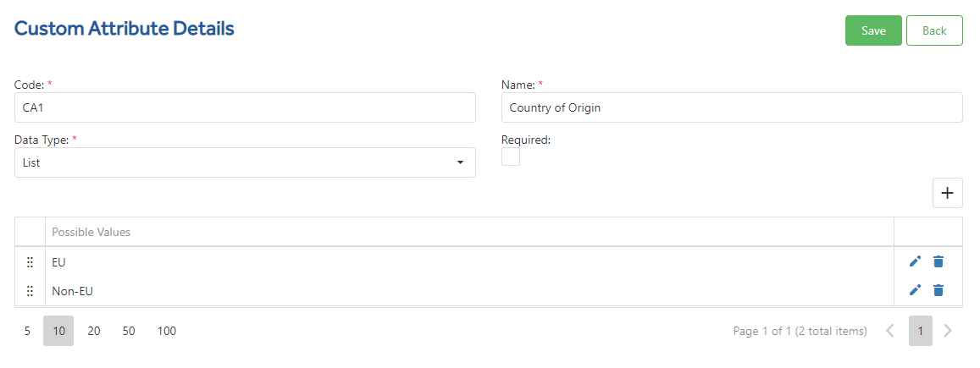The height and width of the screenshot is (368, 980).
Task: Go to previous page arrow
Action: [x=890, y=331]
